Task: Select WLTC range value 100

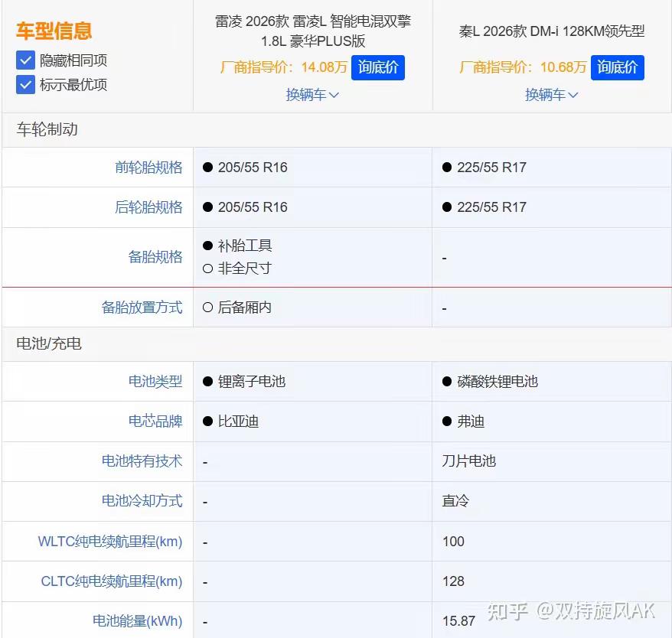Action: tap(453, 541)
